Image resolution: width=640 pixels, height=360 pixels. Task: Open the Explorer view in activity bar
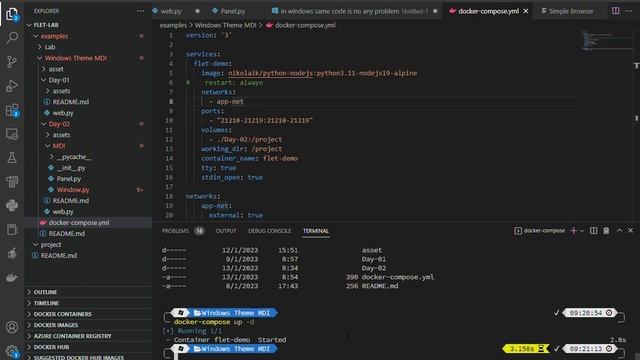pyautogui.click(x=12, y=15)
